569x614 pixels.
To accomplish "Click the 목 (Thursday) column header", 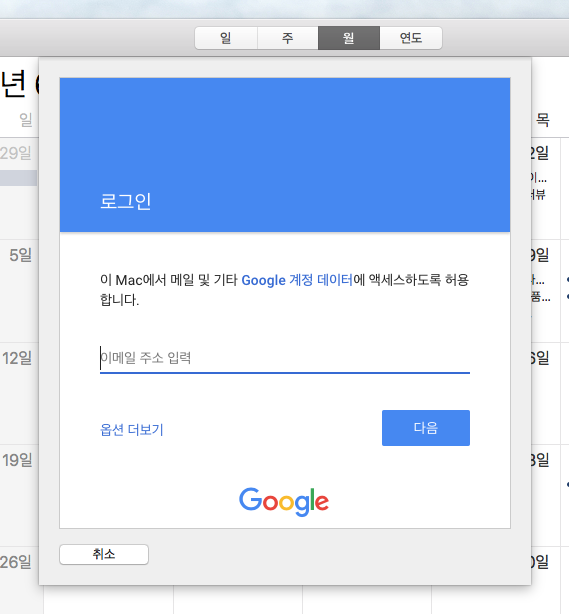I will (x=543, y=119).
